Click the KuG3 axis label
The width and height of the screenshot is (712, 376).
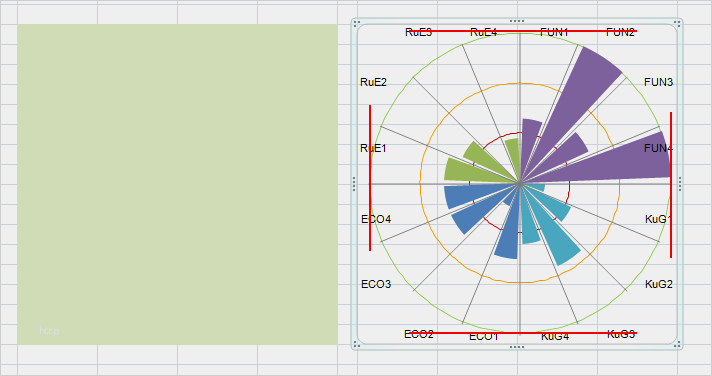[621, 334]
